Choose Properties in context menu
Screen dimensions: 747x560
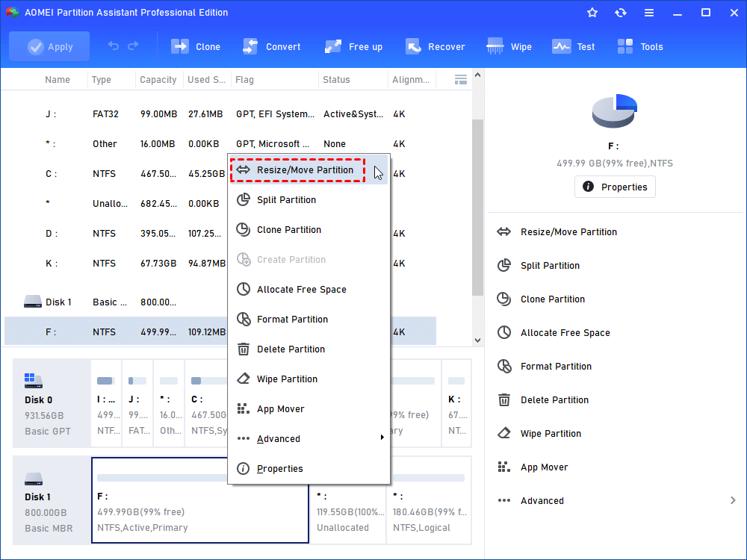pos(309,469)
